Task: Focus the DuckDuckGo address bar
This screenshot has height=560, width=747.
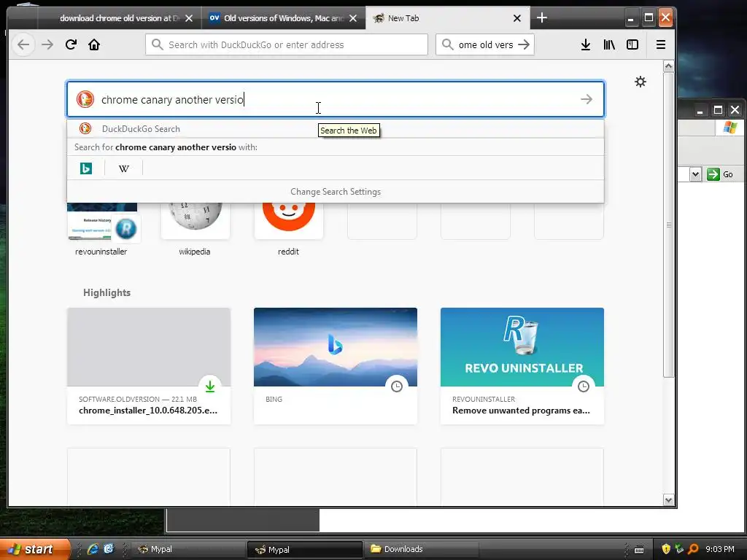Action: pos(286,44)
